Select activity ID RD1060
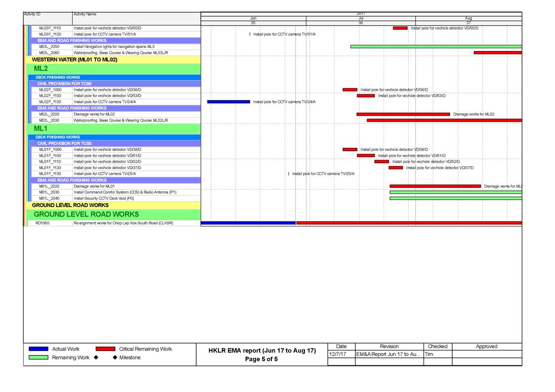This screenshot has width=555, height=392. click(x=43, y=223)
